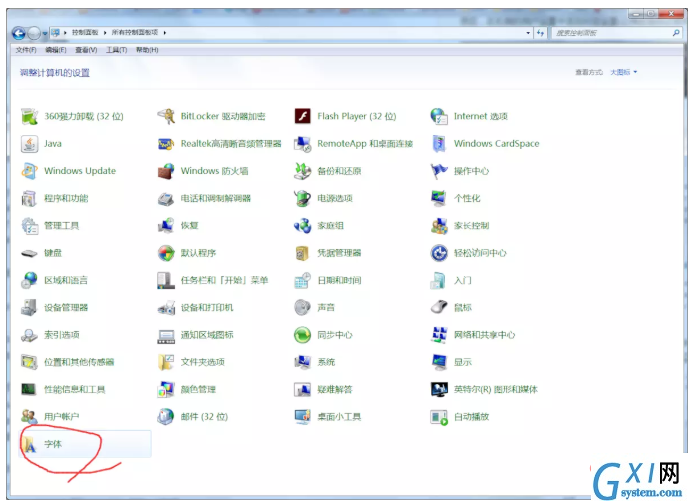Open the 家庭组 item
The height and width of the screenshot is (501, 689).
(319, 226)
